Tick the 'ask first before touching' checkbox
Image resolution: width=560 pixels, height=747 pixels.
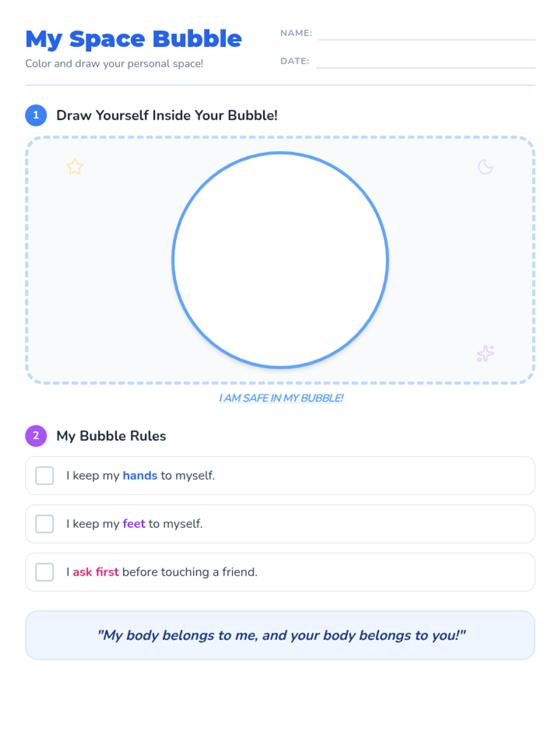[45, 572]
